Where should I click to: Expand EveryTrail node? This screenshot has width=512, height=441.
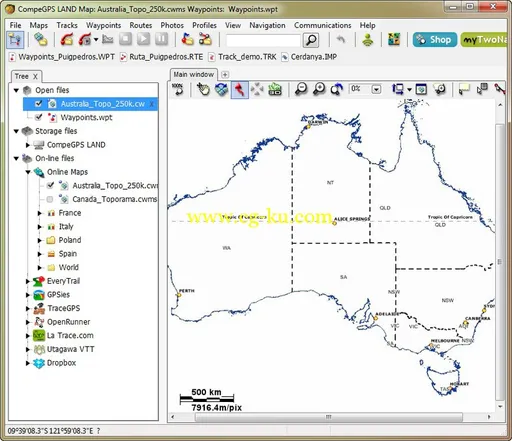tap(28, 281)
